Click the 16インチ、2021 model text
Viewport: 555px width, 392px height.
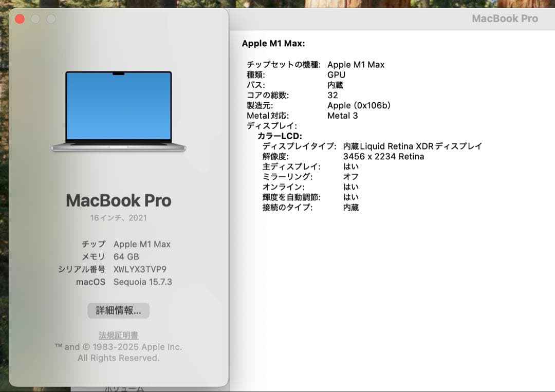point(119,218)
